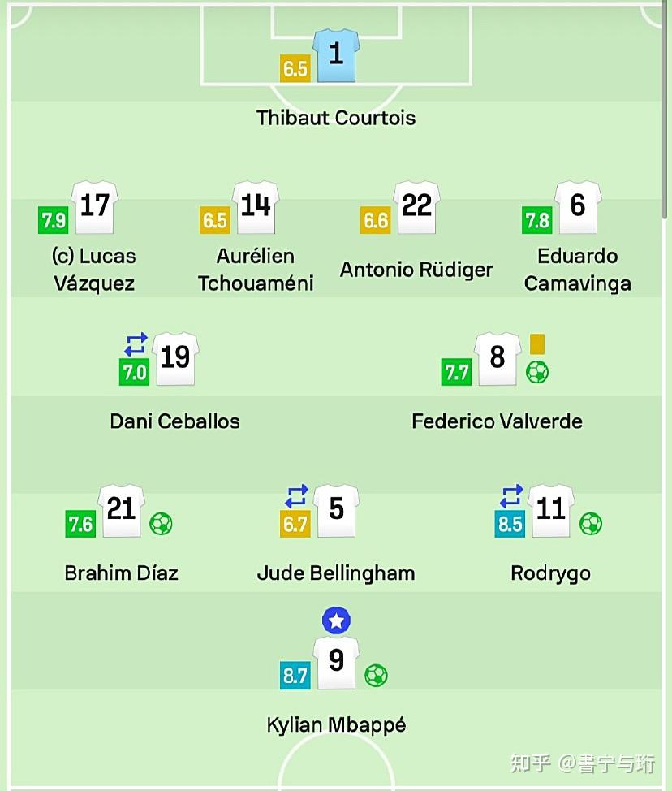Click the substitution arrows icon beside Rodrygo's shirt
Viewport: 672px width, 791px height.
pos(511,496)
